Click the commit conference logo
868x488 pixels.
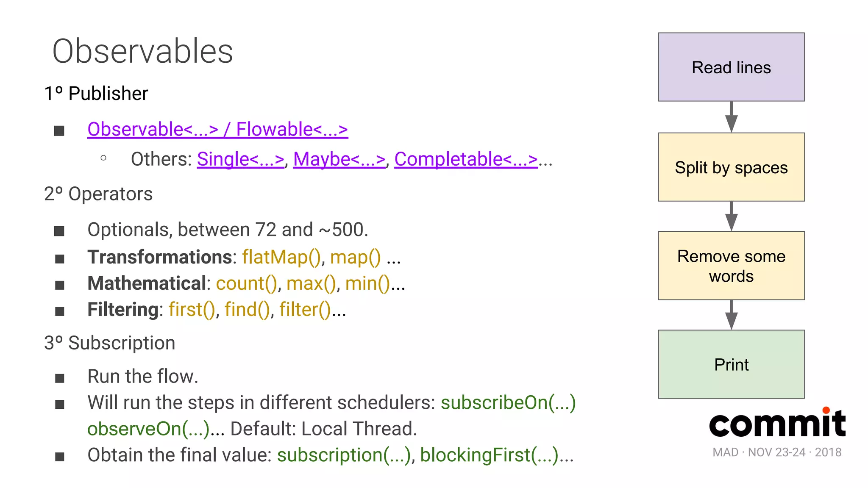[777, 423]
